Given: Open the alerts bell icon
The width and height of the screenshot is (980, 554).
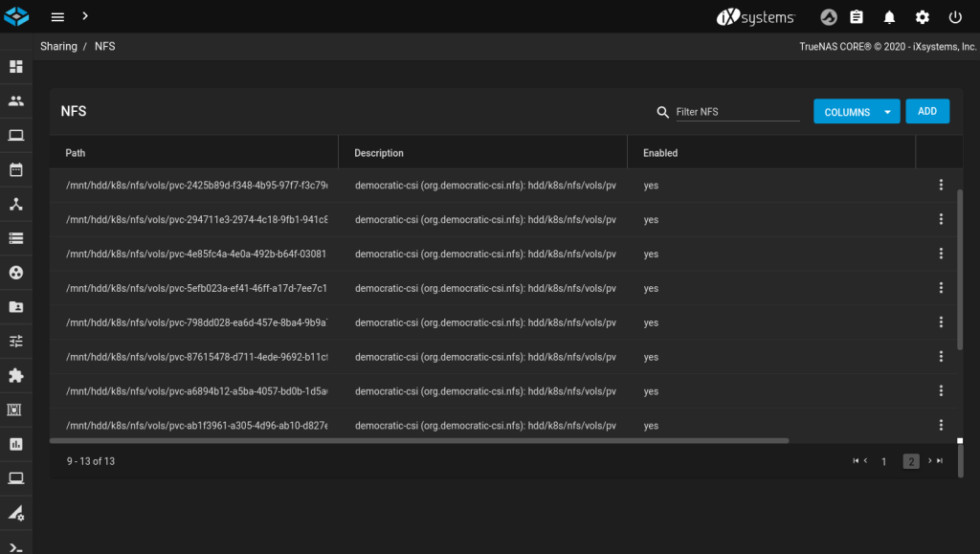Looking at the screenshot, I should click(x=889, y=17).
